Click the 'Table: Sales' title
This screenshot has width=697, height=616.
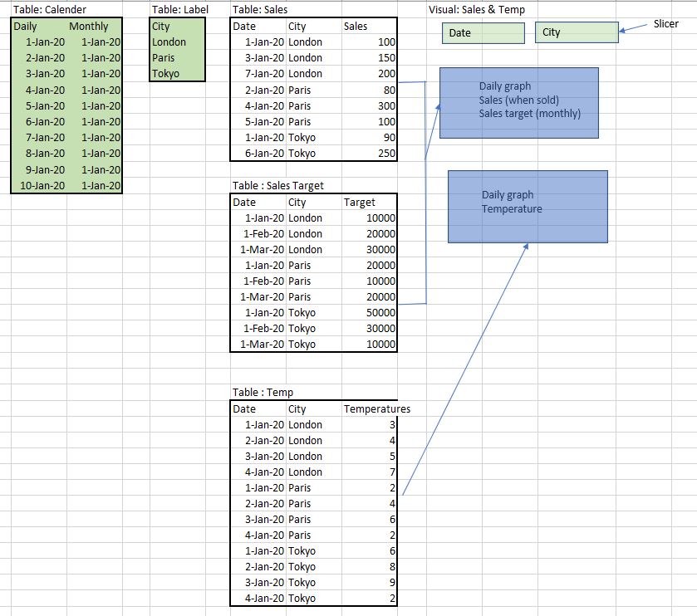tap(260, 9)
